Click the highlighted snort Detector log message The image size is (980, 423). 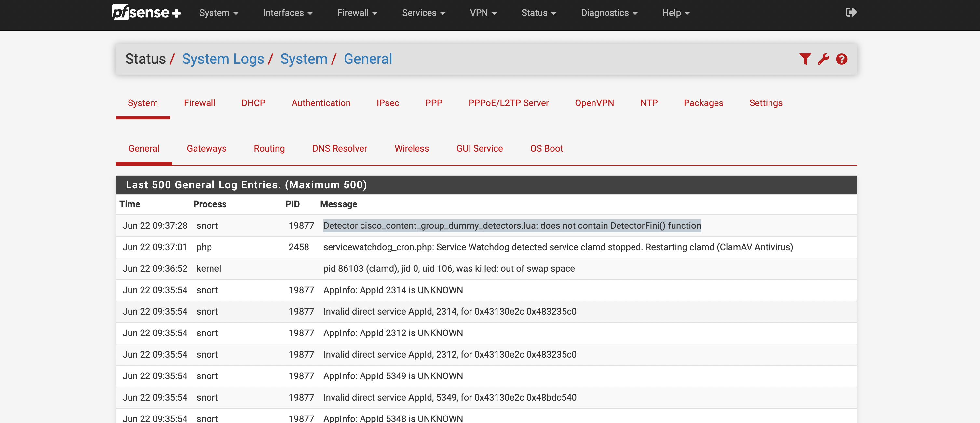click(512, 225)
